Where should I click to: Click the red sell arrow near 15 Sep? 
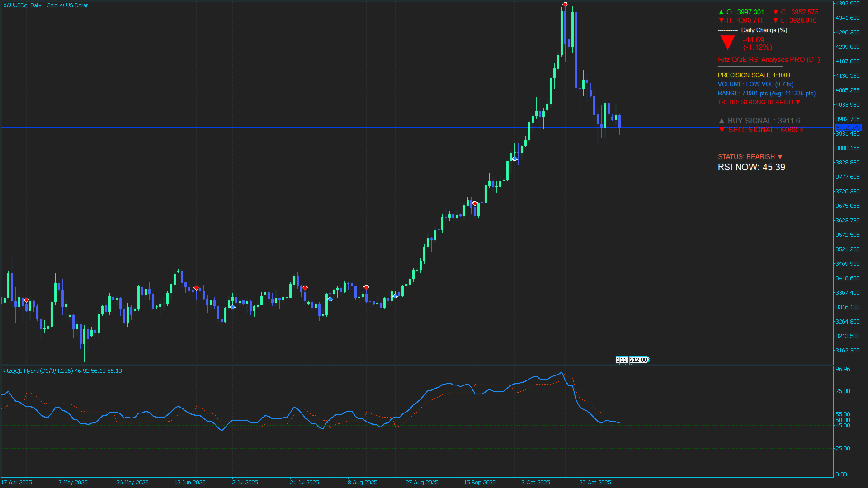tap(475, 203)
